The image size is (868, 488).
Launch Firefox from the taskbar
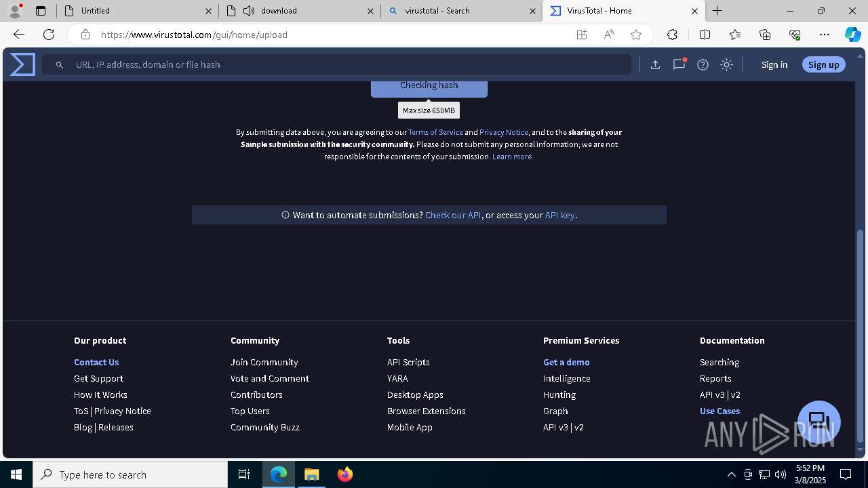coord(345,474)
